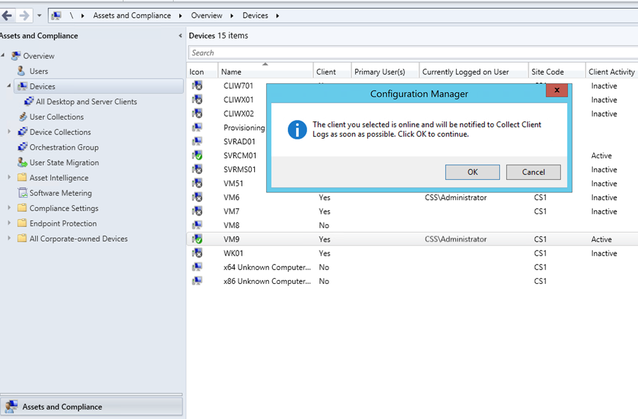Collapse the Assets and Compliance navigation pane
The width and height of the screenshot is (638, 419).
pos(180,36)
